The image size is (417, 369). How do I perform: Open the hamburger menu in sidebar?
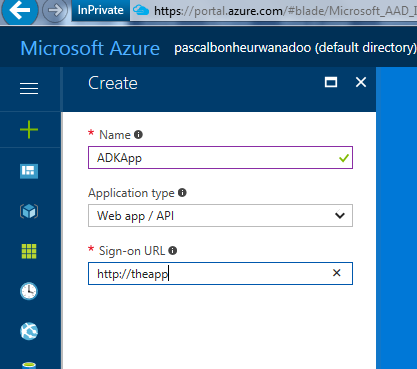click(29, 88)
